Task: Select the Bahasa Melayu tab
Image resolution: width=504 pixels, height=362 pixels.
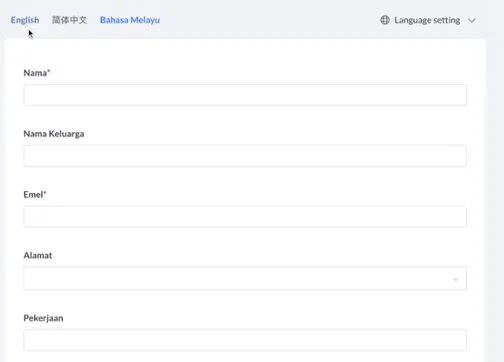Action: (x=130, y=20)
